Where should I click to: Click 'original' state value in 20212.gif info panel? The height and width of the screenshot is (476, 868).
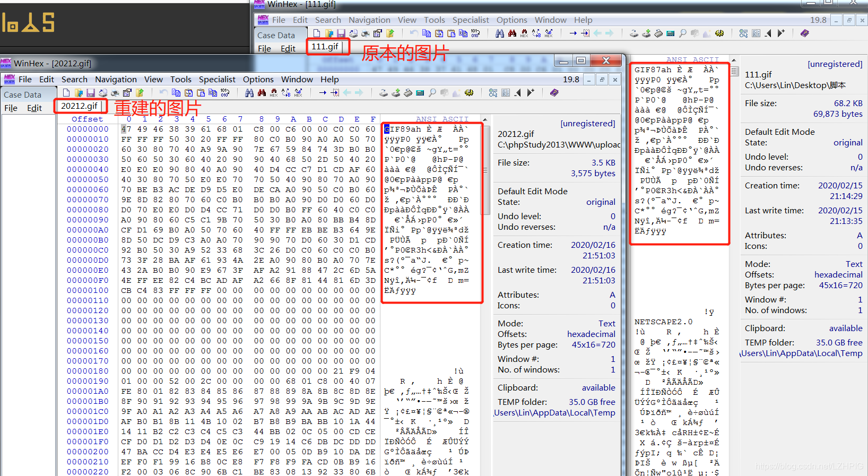pos(601,202)
